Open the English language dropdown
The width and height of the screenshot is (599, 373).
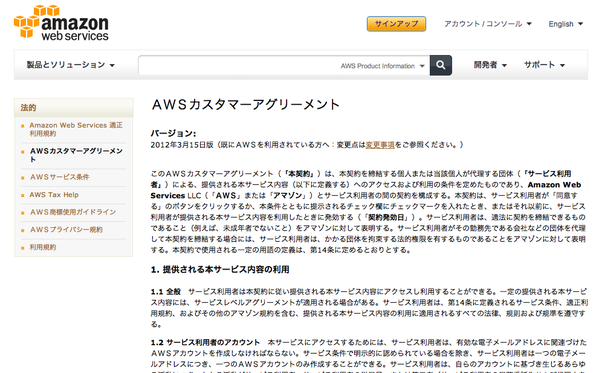coord(565,24)
